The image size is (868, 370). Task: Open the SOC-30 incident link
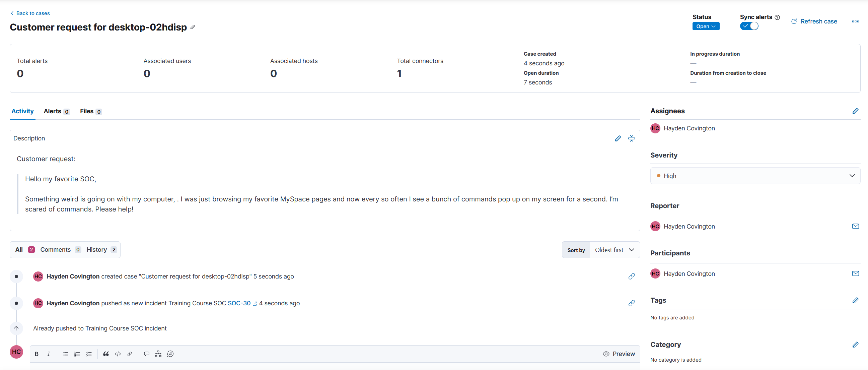click(x=239, y=303)
